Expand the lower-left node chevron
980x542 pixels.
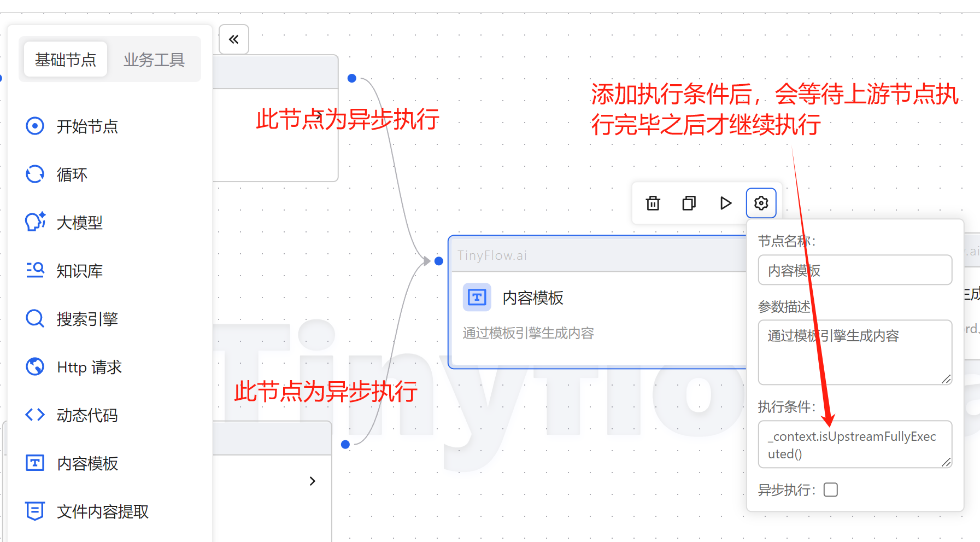[312, 481]
